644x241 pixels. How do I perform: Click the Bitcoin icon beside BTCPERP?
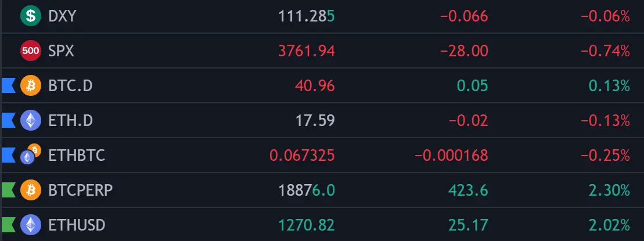coord(31,190)
